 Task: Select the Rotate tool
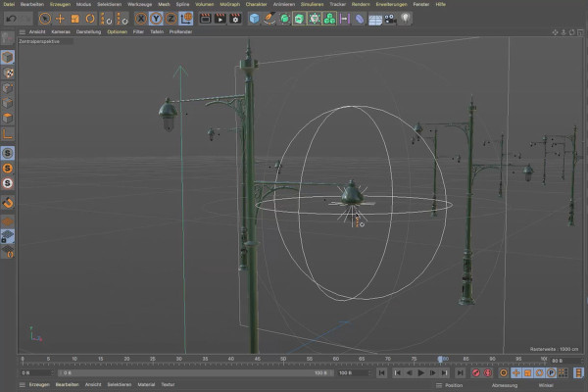point(90,19)
